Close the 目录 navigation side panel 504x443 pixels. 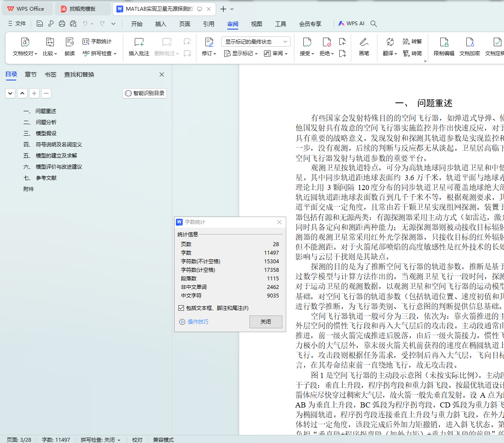162,74
